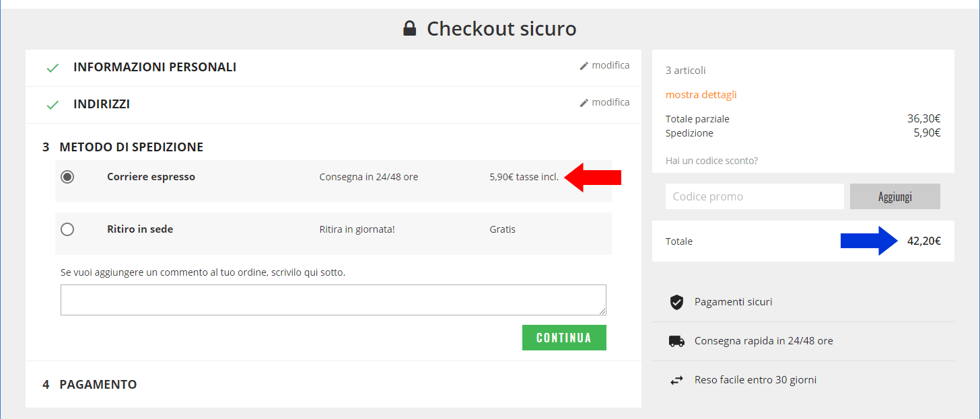The width and height of the screenshot is (980, 419).
Task: Click the shield icon for Pagamenti sicuri
Action: tap(676, 302)
